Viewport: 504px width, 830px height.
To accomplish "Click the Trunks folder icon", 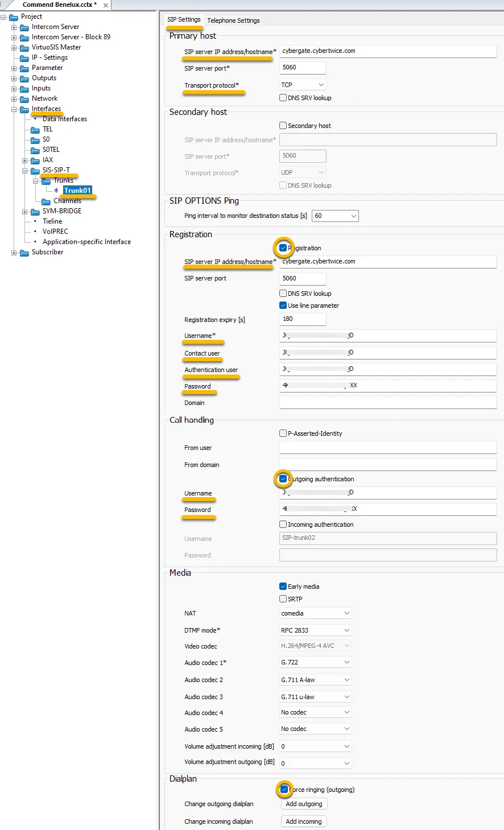I will [x=46, y=181].
